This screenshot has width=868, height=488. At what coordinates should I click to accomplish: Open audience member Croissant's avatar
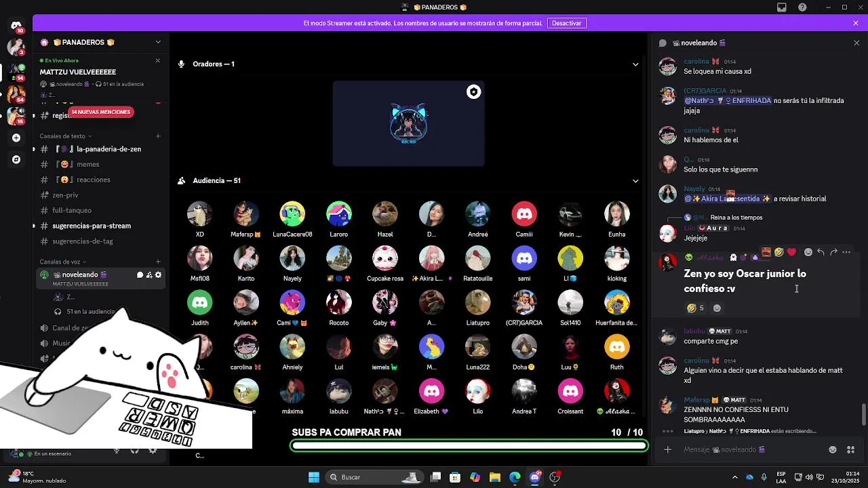[570, 391]
